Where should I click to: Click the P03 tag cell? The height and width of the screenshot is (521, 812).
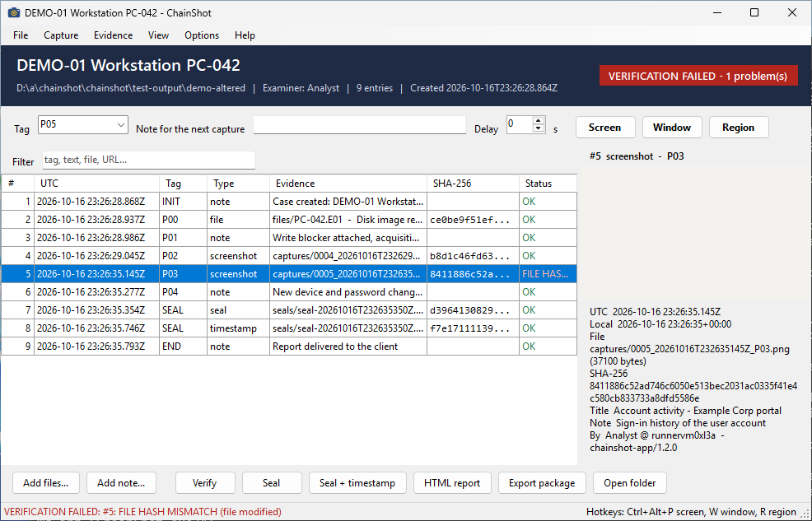184,274
